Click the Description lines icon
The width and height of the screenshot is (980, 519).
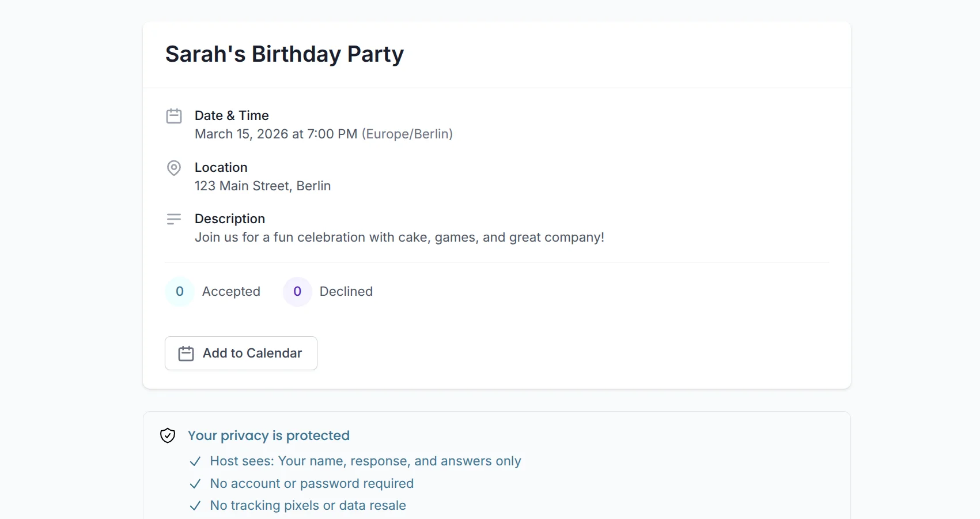pos(174,219)
